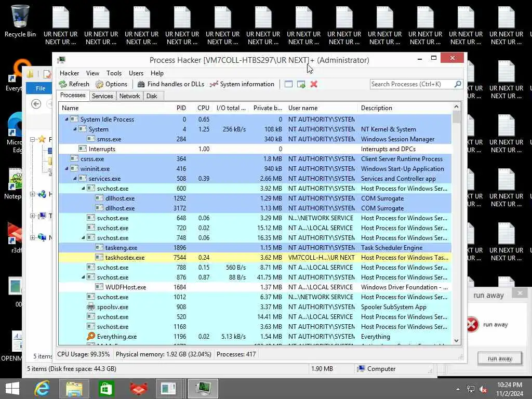This screenshot has height=399, width=532.
Task: Click scrollbar down arrow in process list
Action: tap(456, 341)
